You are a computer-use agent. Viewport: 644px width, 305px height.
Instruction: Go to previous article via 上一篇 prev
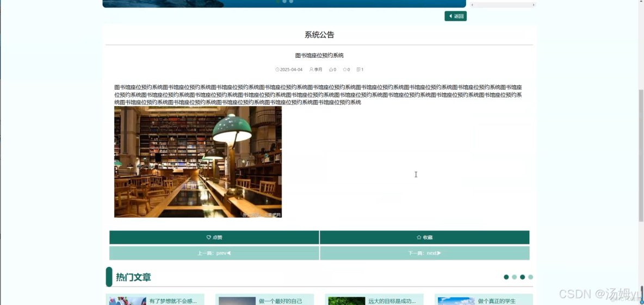(x=214, y=253)
